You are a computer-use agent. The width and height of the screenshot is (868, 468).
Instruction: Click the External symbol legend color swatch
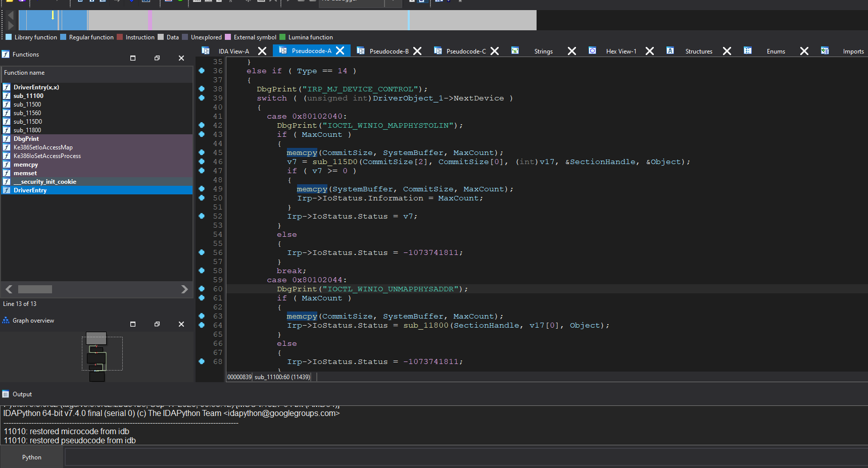coord(228,37)
